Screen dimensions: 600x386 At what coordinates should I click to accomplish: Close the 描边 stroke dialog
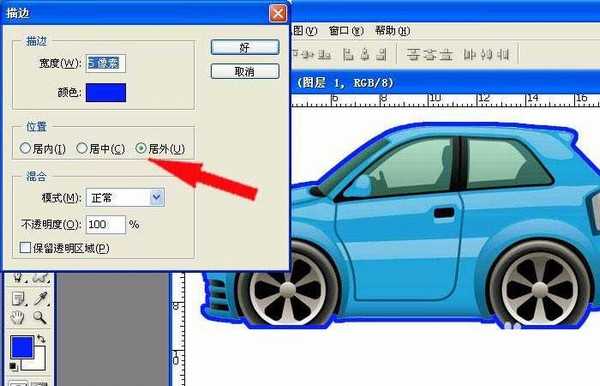[278, 13]
